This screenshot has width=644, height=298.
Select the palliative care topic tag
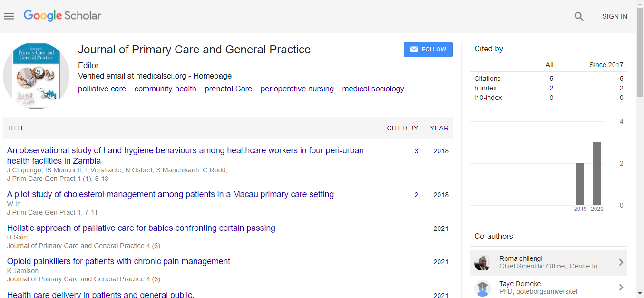102,89
